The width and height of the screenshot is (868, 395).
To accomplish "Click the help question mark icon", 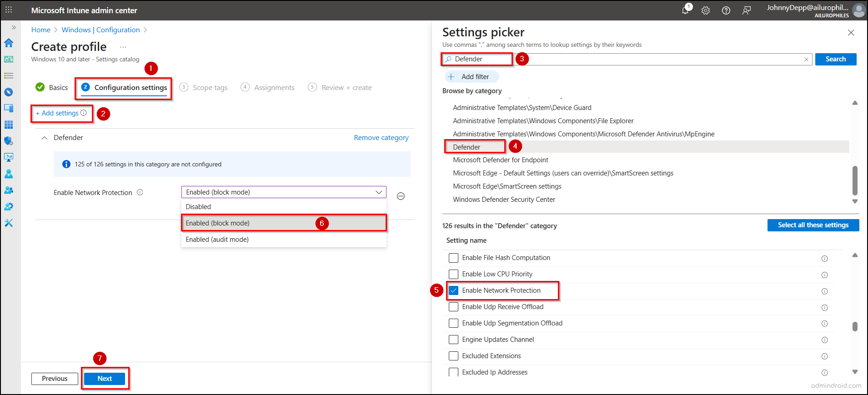I will tap(726, 10).
